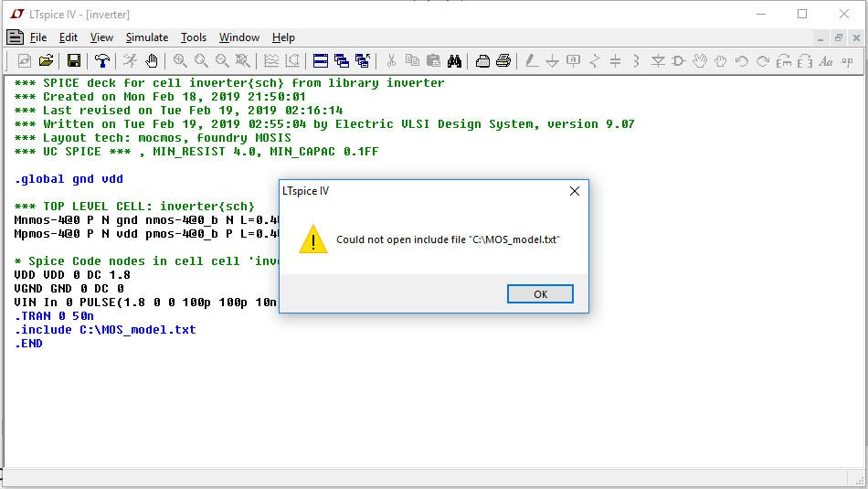Select the Resistor component tool

(x=595, y=61)
